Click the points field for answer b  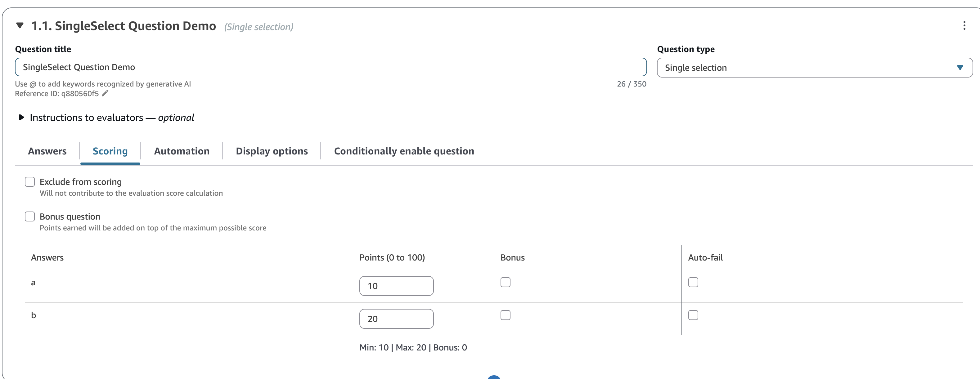pyautogui.click(x=396, y=319)
